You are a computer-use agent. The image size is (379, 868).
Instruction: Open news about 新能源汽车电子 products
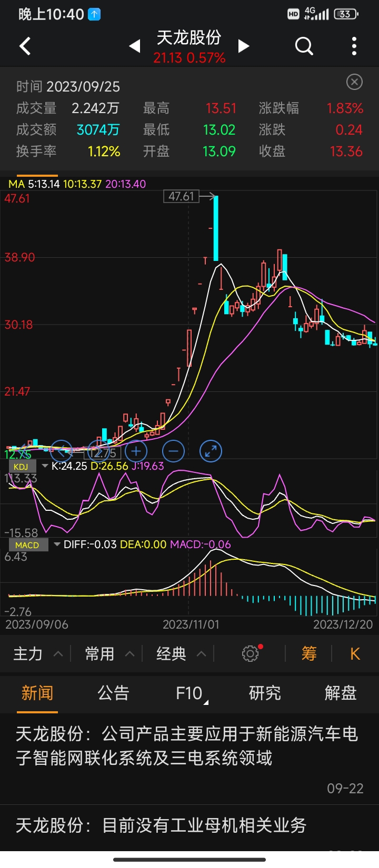pos(189,759)
